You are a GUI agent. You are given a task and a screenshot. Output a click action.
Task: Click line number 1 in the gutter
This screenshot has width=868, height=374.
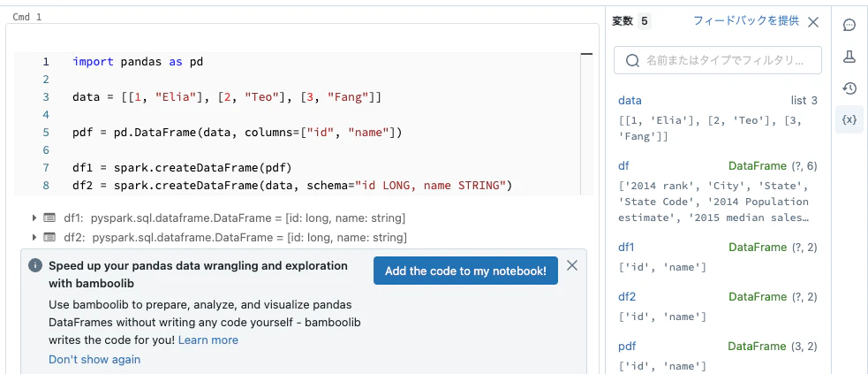[x=46, y=62]
